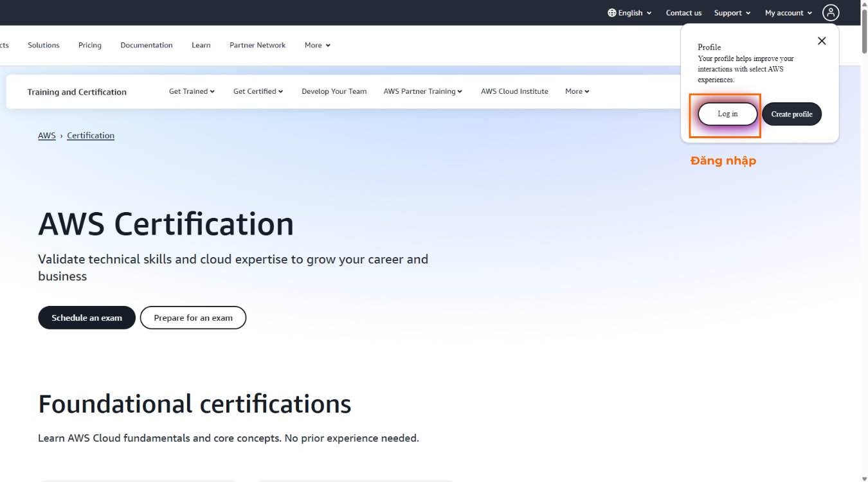Click the AWS Certification heading text

tap(166, 224)
